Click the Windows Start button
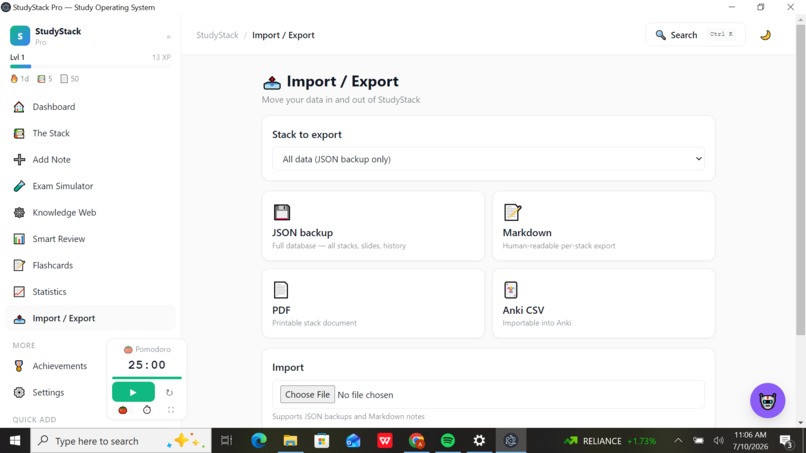This screenshot has height=453, width=806. tap(15, 441)
